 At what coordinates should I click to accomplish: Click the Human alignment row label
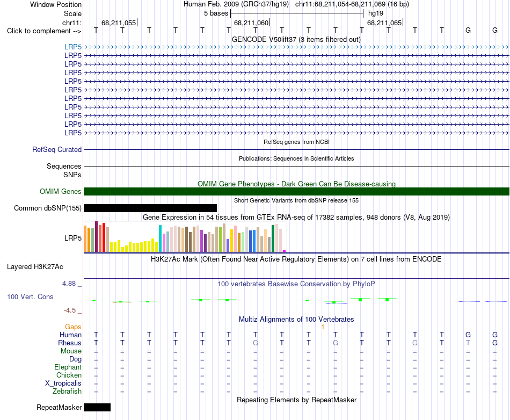(x=70, y=335)
